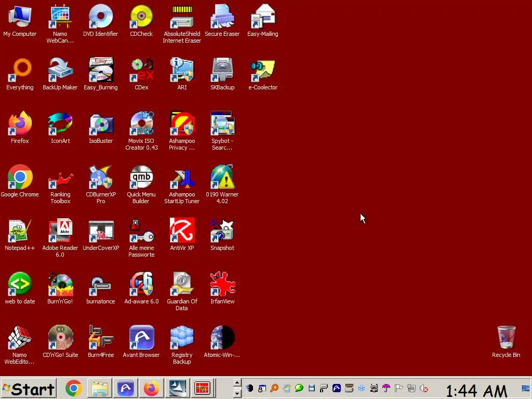The width and height of the screenshot is (532, 399).
Task: Launch Avant Browser from taskbar quick launch
Action: pyautogui.click(x=126, y=389)
